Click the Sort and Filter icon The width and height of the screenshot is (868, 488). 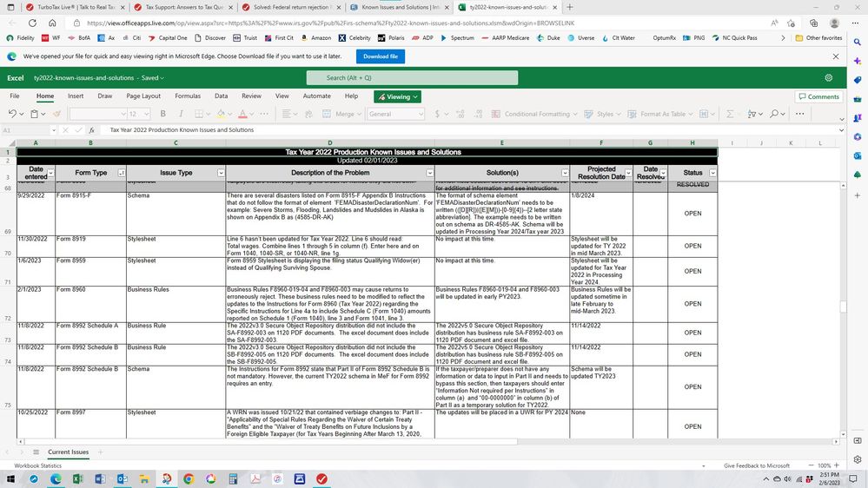752,114
